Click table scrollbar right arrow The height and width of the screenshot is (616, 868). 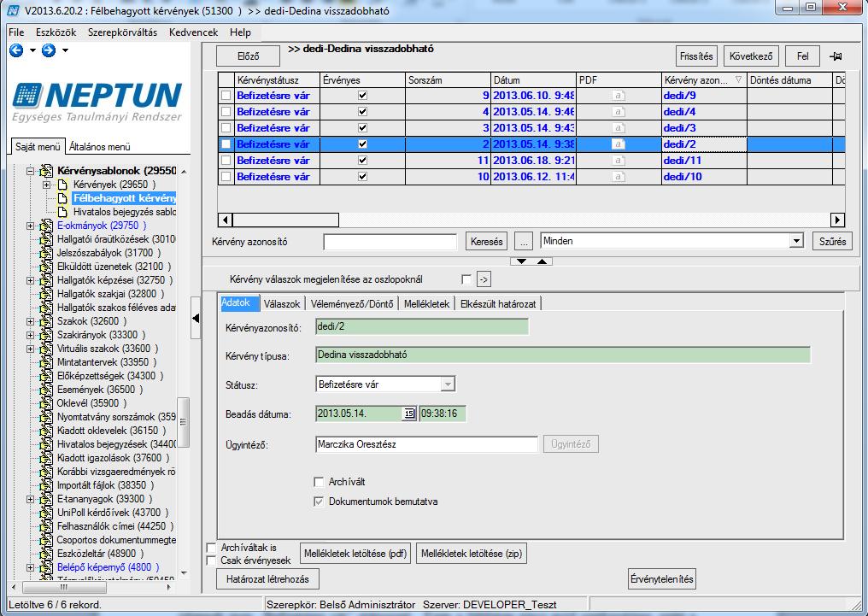click(x=837, y=220)
